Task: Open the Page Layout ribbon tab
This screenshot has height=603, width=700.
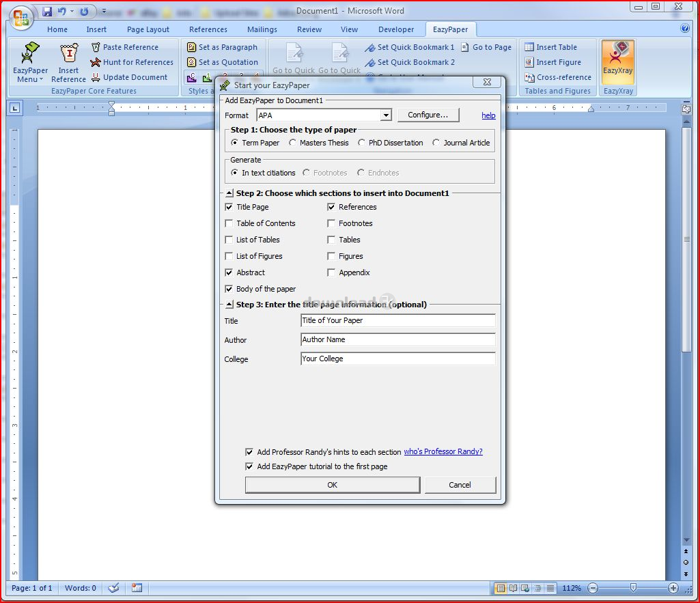Action: (x=148, y=29)
